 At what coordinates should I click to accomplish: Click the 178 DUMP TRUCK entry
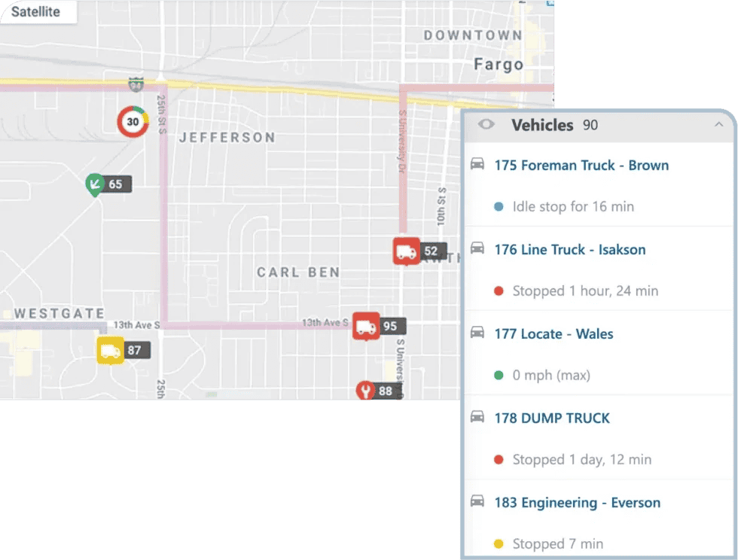(x=552, y=418)
